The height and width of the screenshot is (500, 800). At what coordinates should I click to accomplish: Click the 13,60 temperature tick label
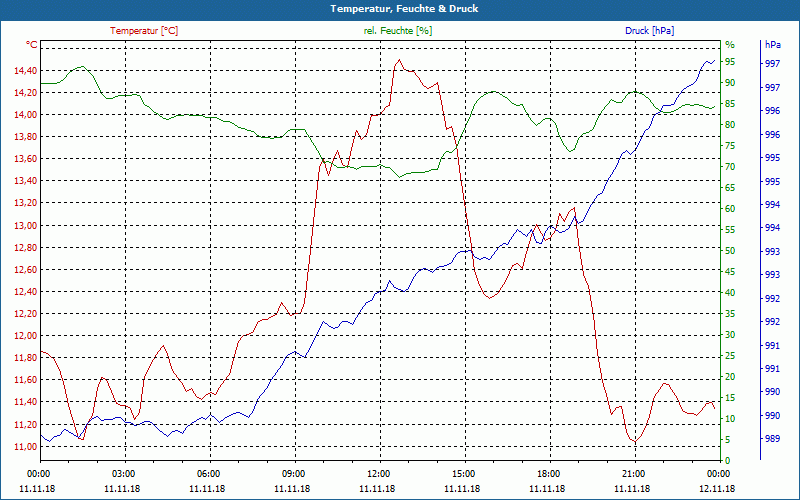pyautogui.click(x=26, y=159)
